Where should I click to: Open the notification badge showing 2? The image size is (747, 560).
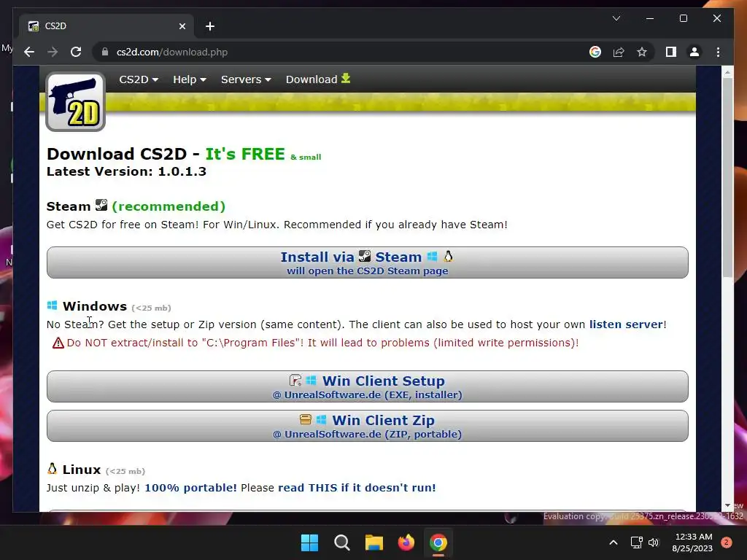[727, 542]
